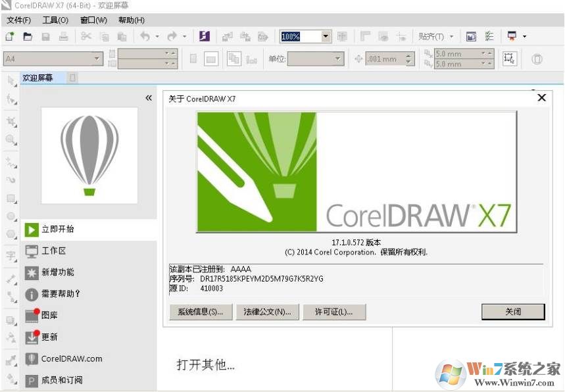Pick the Text tool
Screen dimensions: 565x392
pos(9,257)
